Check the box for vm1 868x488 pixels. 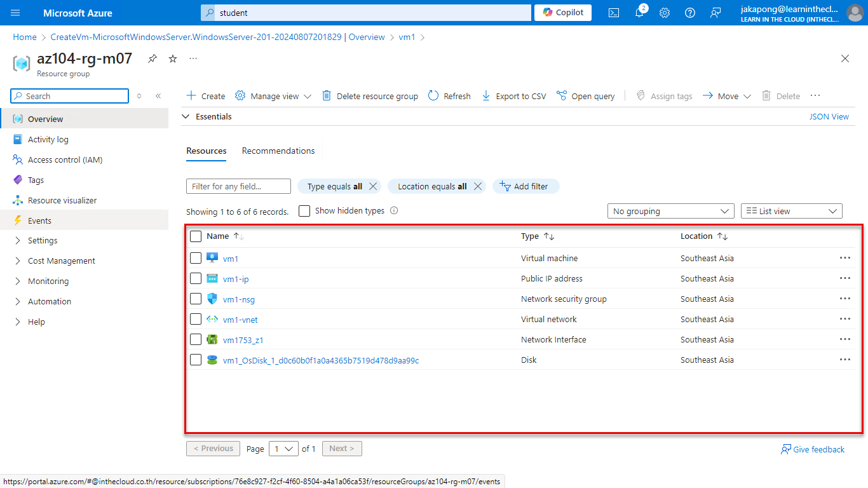coord(196,258)
